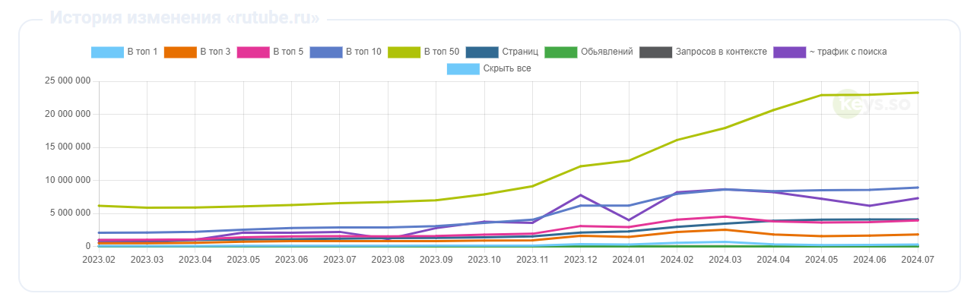Toggle the "В топ 1" series legend
Viewport: 980px width, 303px height.
pos(125,52)
